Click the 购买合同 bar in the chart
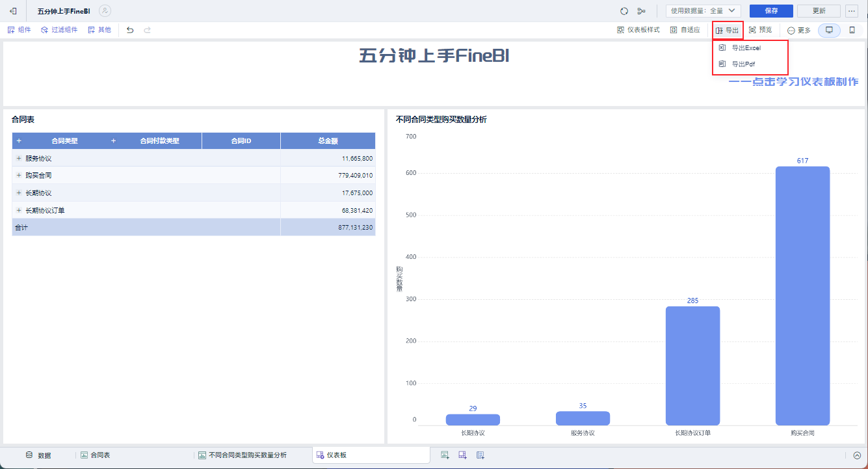Screen dimensions: 868x469 (802, 296)
